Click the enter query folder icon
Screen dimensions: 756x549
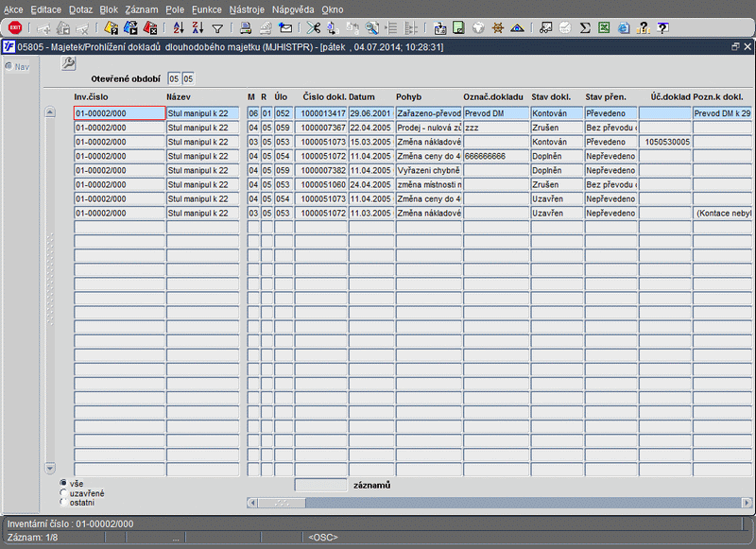(x=112, y=28)
